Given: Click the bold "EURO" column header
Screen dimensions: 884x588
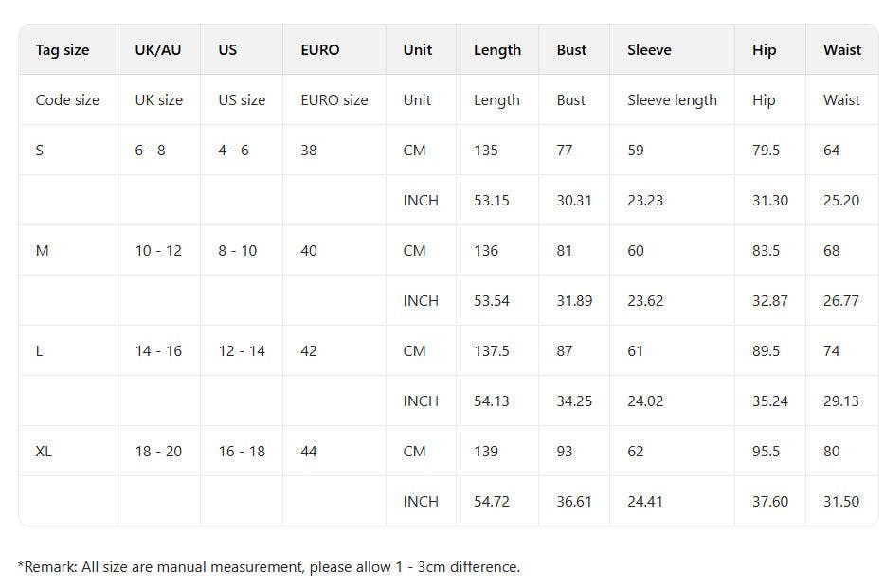Looking at the screenshot, I should pyautogui.click(x=320, y=50).
